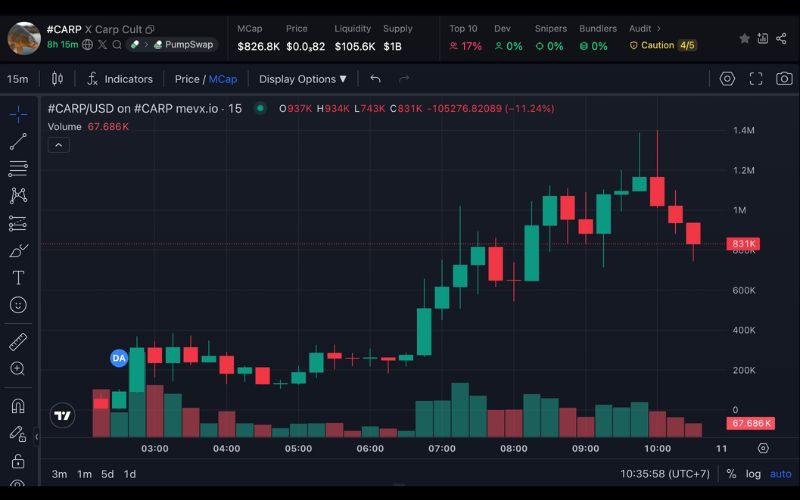The width and height of the screenshot is (800, 500).
Task: Click the chart icon beside the star
Action: click(763, 38)
